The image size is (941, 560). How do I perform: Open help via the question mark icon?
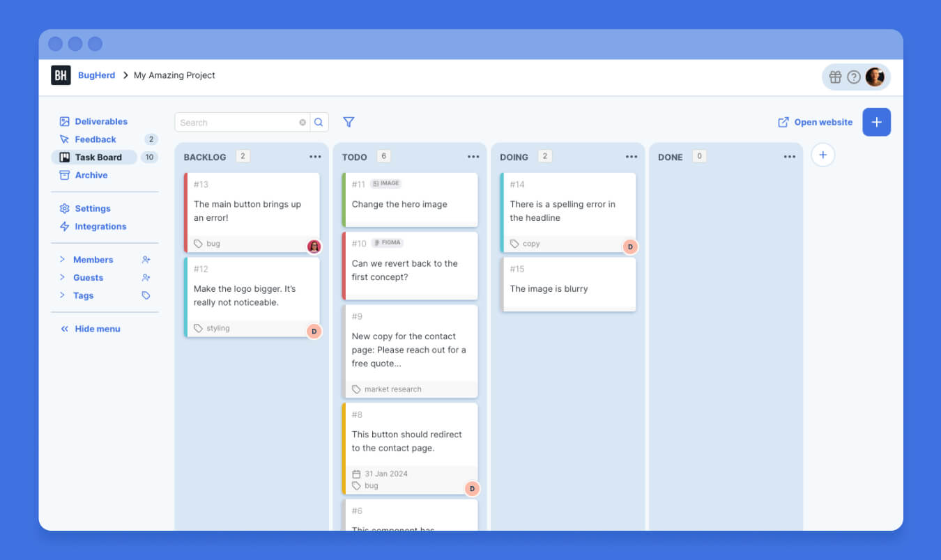click(855, 77)
